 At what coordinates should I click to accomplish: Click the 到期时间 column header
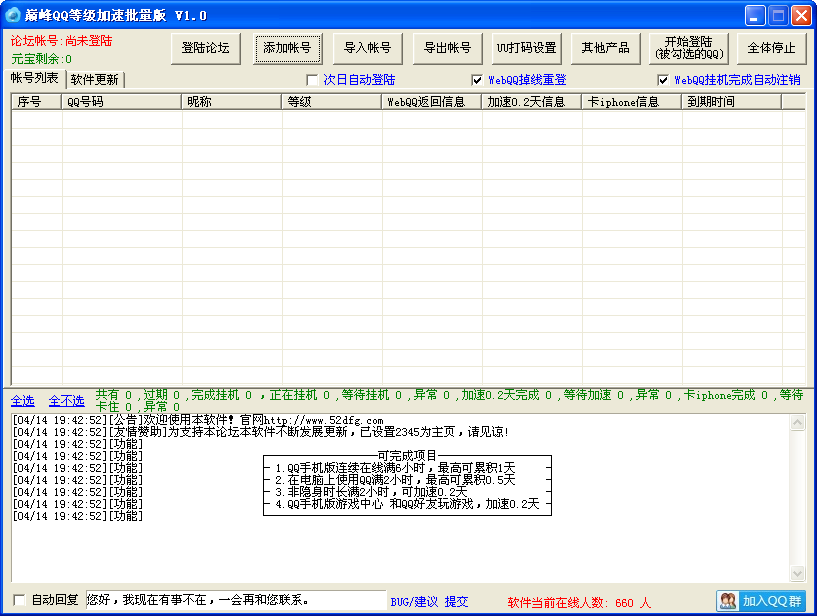tap(732, 102)
